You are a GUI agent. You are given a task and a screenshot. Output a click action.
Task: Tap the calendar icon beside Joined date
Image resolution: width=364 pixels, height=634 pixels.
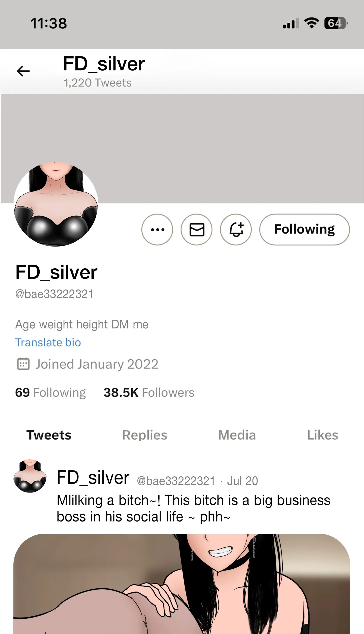[x=23, y=364]
